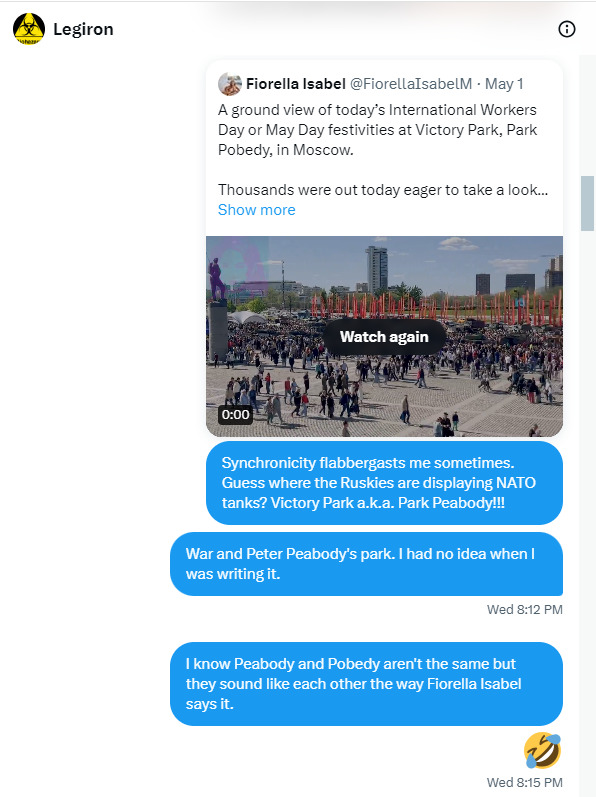
Task: Click Fiorella Isabel's small profile picture
Action: coord(230,84)
